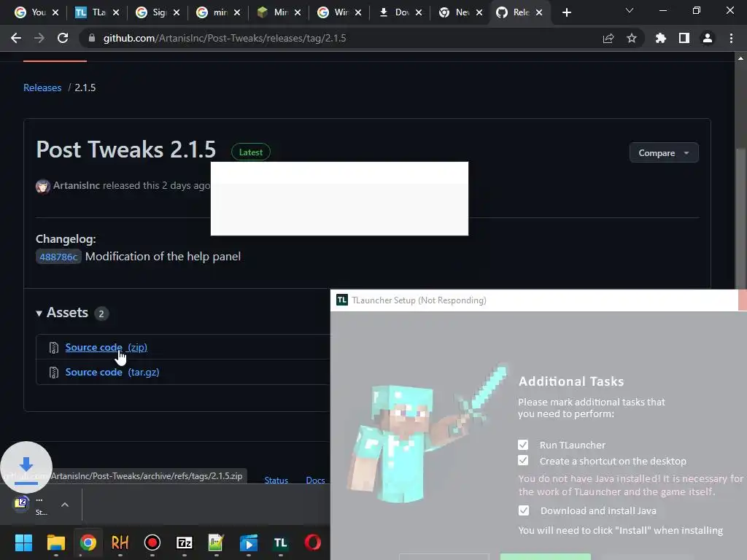The height and width of the screenshot is (560, 747).
Task: Open the Notepad++ taskbar icon
Action: coord(216,542)
